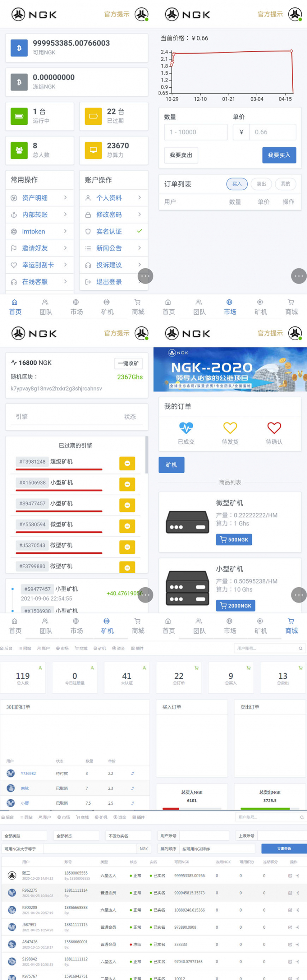This screenshot has height=980, width=307.
Task: Switch to the 团队 bottom tab on home screen
Action: (46, 307)
